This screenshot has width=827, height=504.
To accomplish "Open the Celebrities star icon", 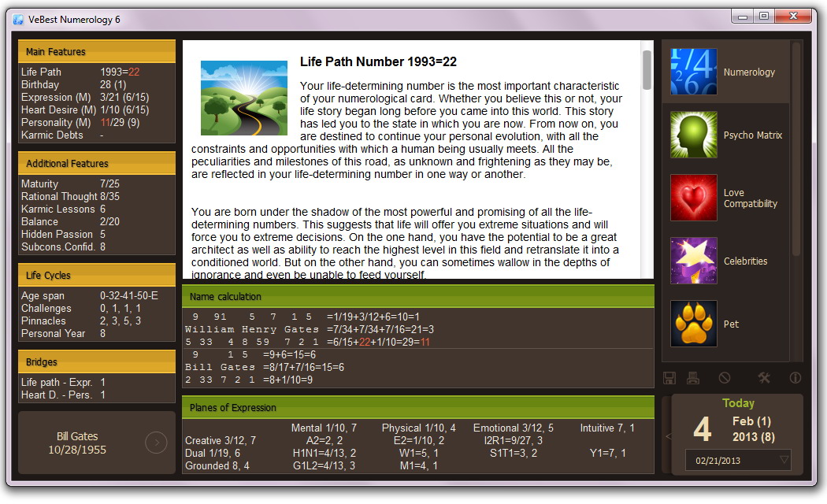I will [694, 261].
